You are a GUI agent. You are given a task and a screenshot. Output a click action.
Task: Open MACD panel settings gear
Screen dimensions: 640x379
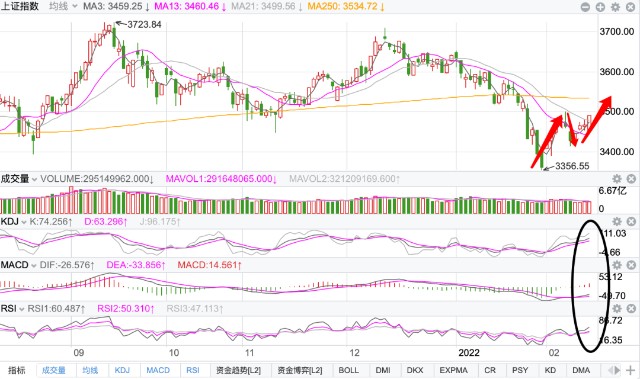point(617,265)
